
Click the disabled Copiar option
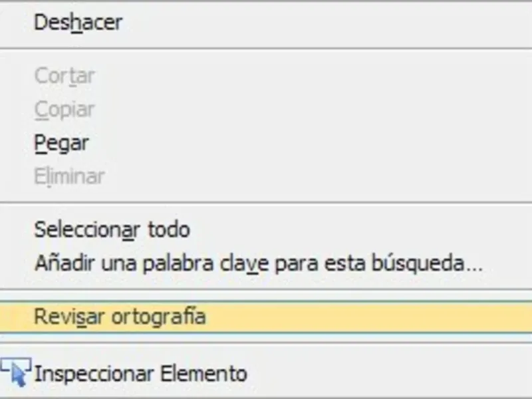pyautogui.click(x=266, y=110)
